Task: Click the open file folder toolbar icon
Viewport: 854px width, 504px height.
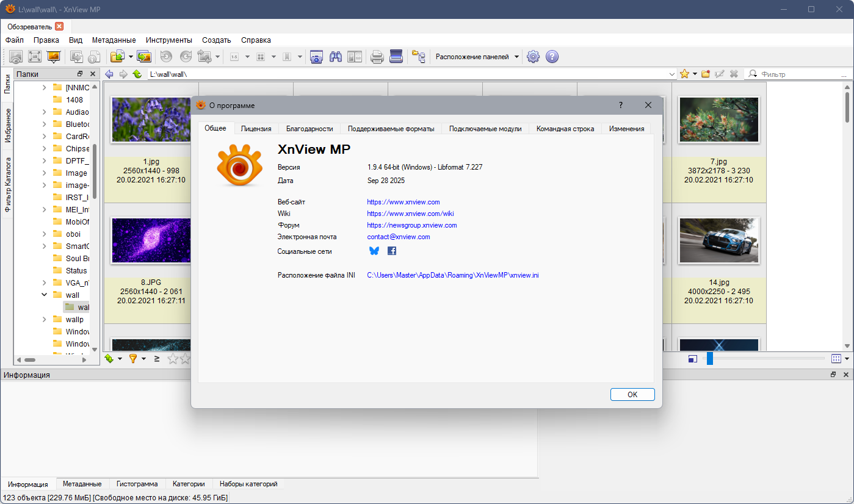Action: pyautogui.click(x=117, y=57)
